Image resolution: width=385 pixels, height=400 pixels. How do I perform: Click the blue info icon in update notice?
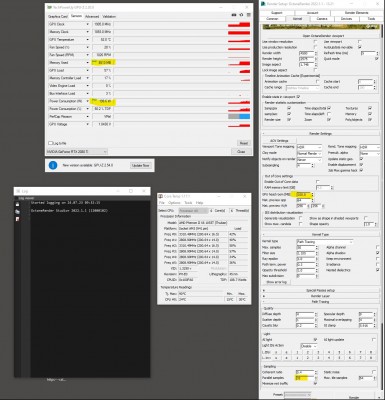pos(53,165)
